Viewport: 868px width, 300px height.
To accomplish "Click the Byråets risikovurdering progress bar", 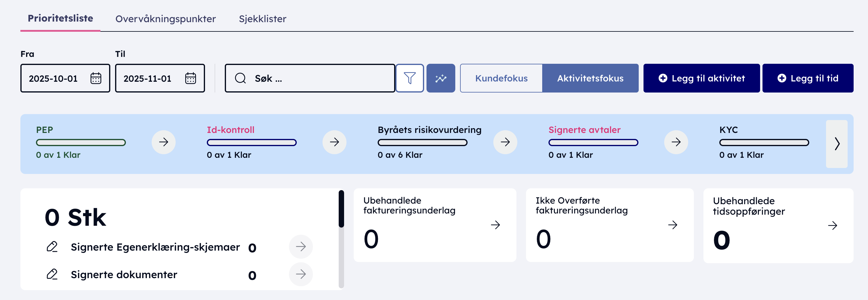I will 422,143.
